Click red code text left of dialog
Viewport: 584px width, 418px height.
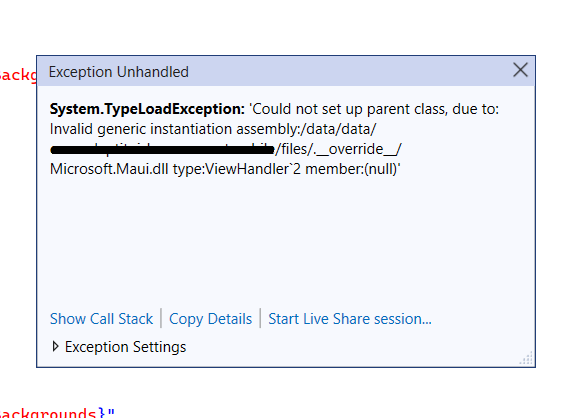click(x=18, y=75)
